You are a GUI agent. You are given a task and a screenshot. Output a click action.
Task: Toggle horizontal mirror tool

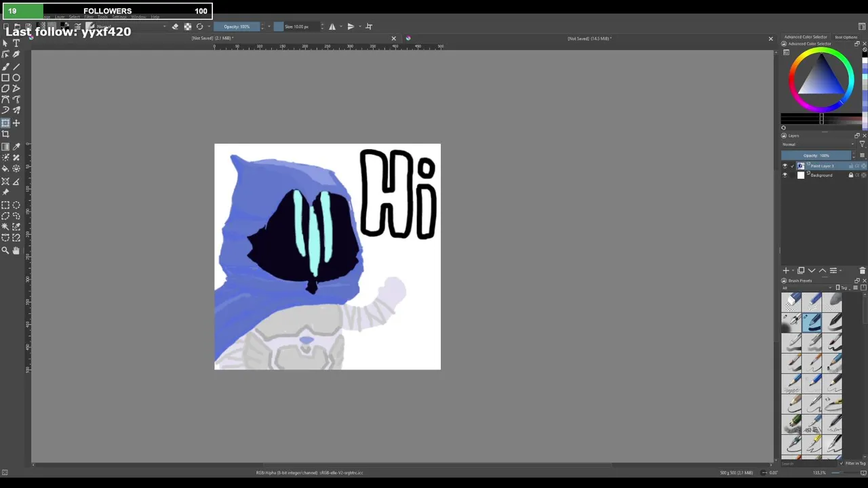[332, 26]
